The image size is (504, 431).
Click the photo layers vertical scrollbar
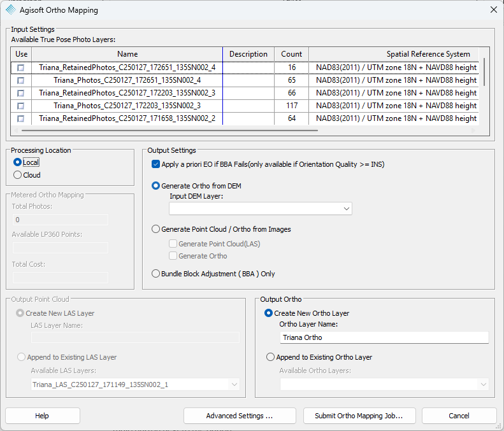point(484,73)
